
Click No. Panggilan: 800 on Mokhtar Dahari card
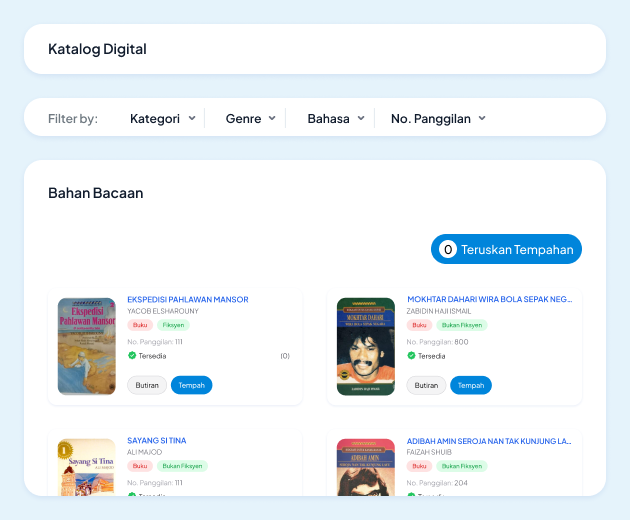pyautogui.click(x=437, y=342)
